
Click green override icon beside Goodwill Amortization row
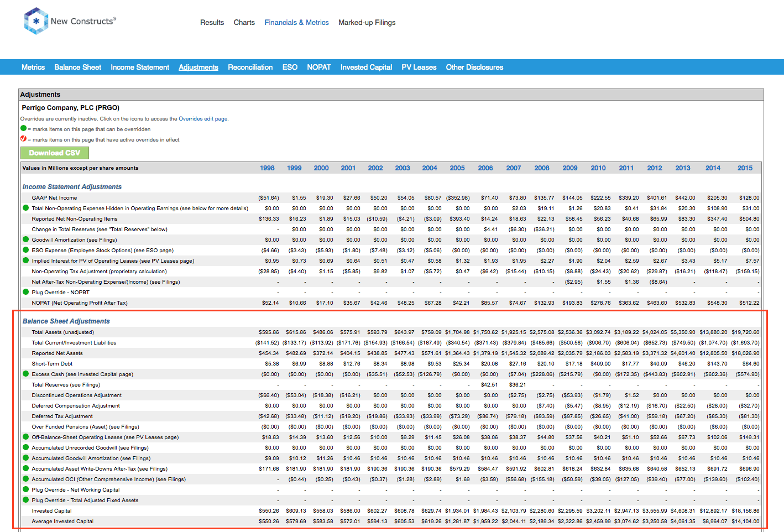click(25, 239)
